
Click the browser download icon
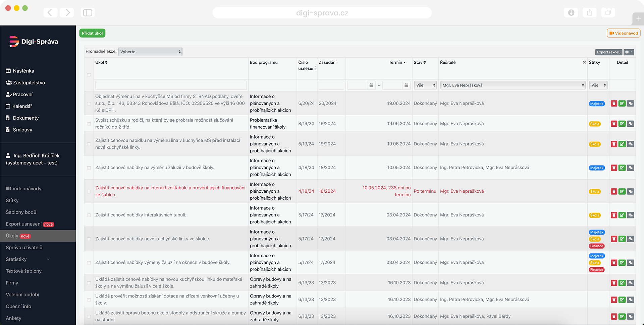tap(571, 13)
